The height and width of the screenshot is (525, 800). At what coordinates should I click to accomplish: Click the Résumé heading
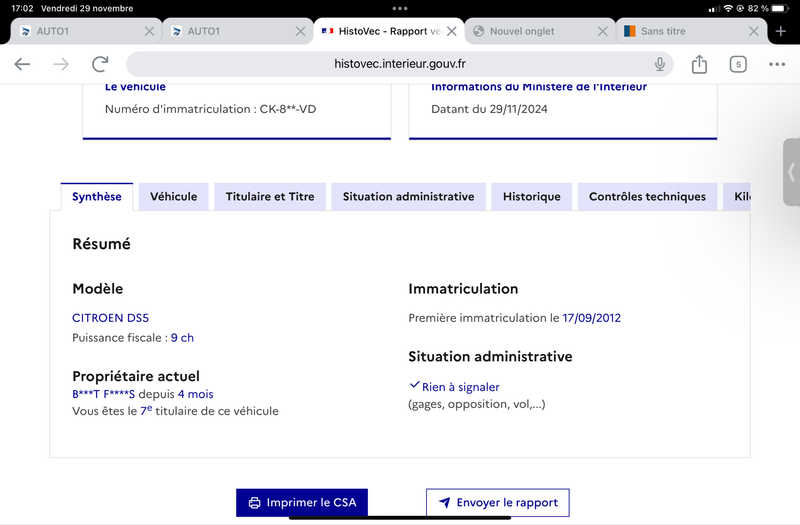tap(102, 244)
